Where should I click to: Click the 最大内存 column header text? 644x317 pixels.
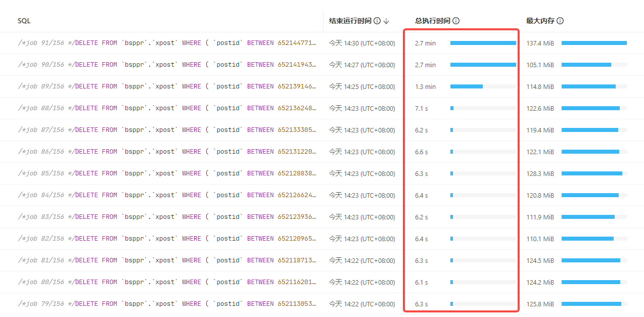pyautogui.click(x=540, y=21)
